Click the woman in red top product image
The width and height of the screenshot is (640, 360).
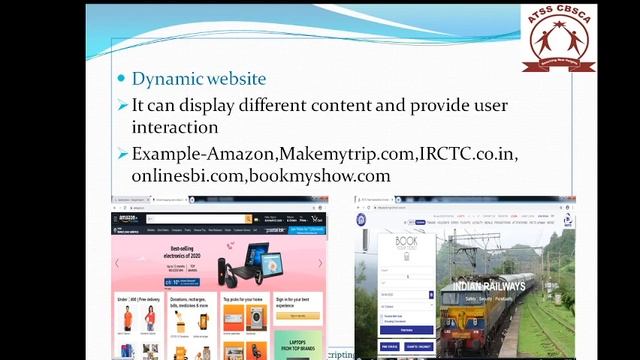tap(150, 318)
